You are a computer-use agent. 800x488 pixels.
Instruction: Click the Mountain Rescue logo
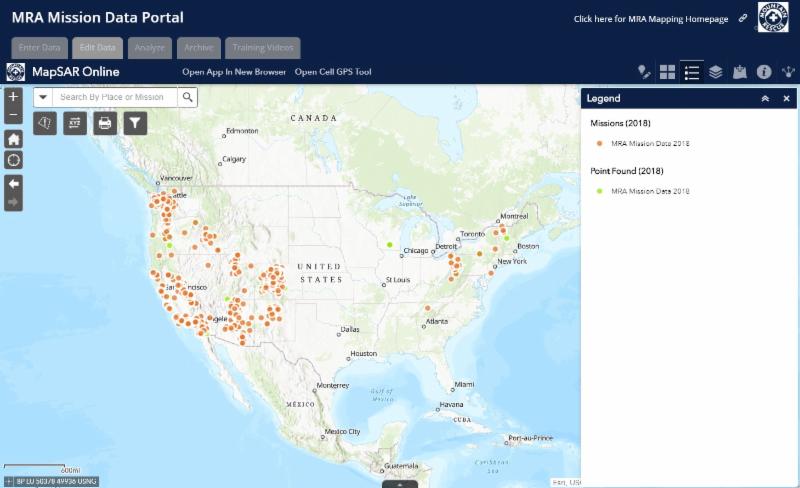click(773, 17)
